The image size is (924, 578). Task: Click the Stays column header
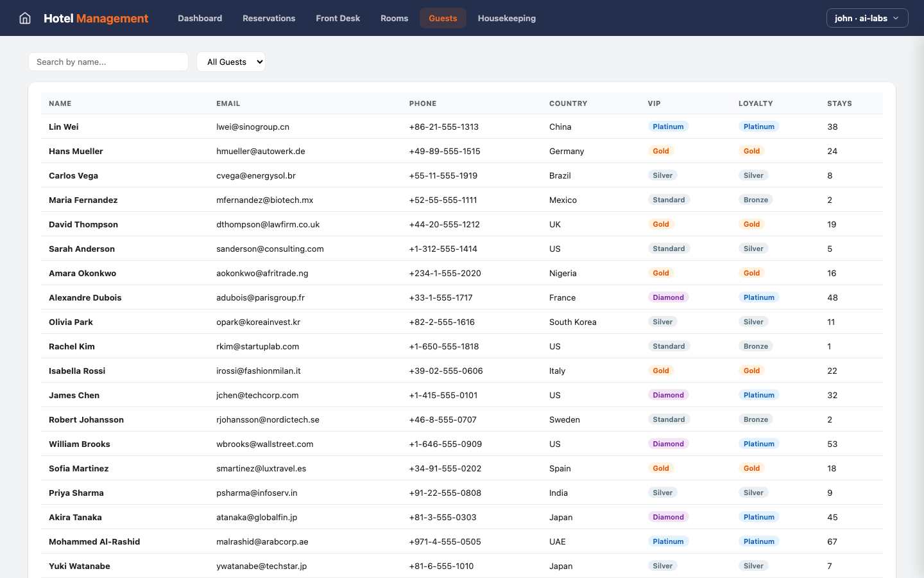click(839, 103)
